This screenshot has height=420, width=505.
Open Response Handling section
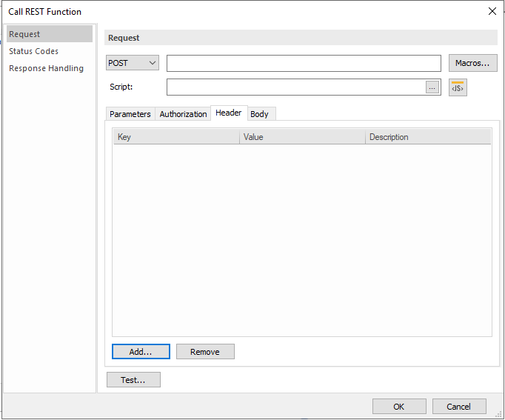click(x=46, y=68)
